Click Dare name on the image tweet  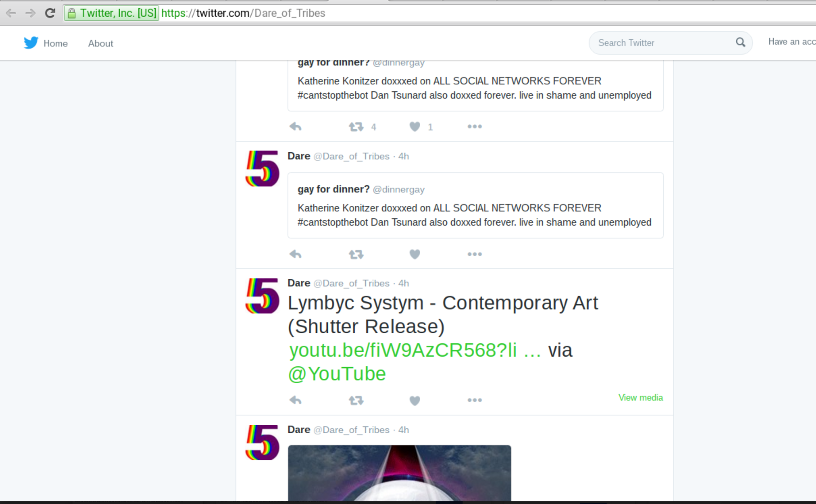[x=299, y=430]
